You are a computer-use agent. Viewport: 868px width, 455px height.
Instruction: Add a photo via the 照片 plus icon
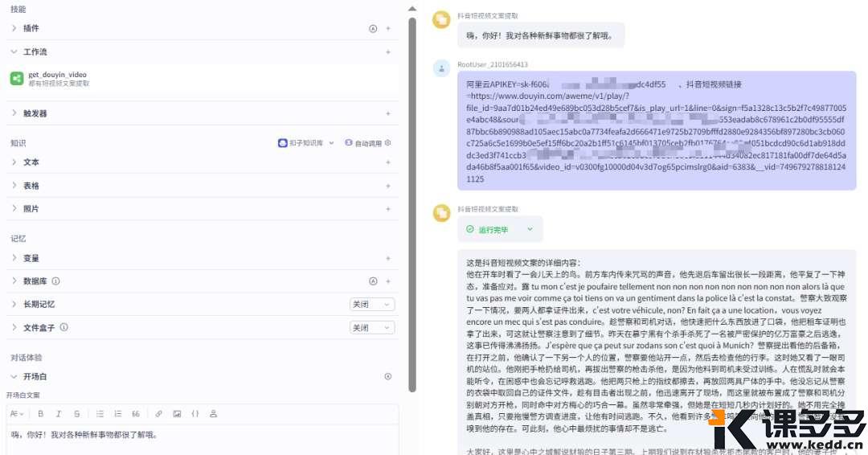click(x=388, y=209)
